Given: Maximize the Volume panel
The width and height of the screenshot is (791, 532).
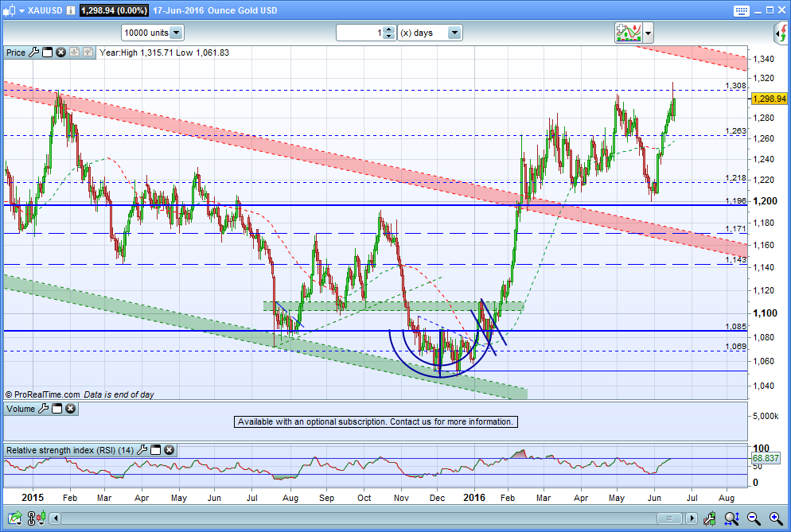Looking at the screenshot, I should (x=57, y=409).
